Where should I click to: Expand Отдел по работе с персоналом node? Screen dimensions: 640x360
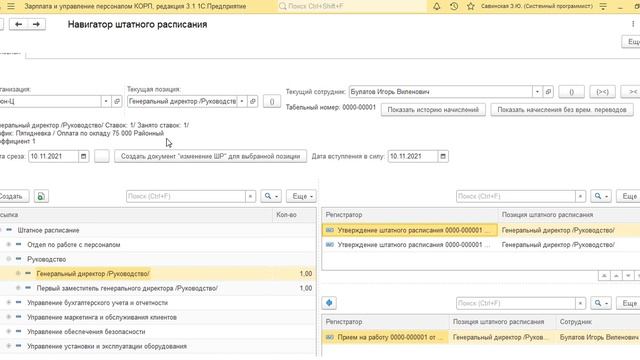(x=9, y=244)
